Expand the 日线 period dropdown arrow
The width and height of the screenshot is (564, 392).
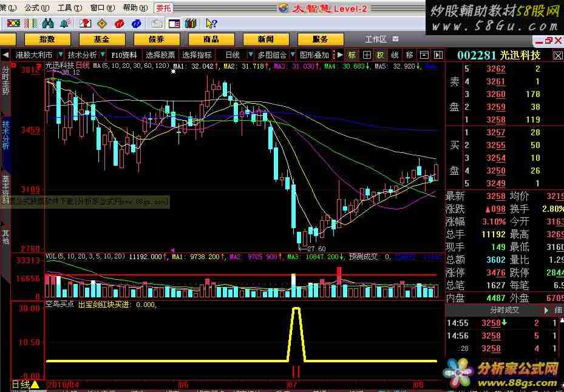coord(250,55)
